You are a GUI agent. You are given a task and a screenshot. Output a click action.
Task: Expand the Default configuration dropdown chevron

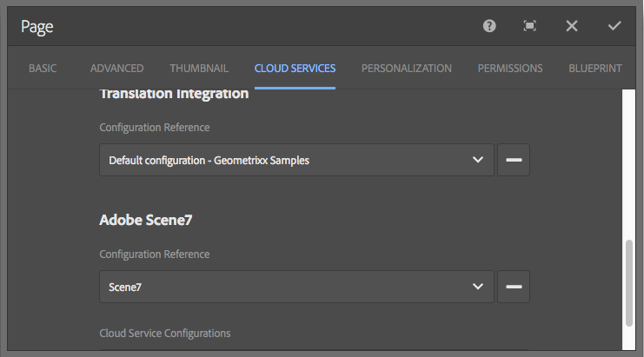pyautogui.click(x=477, y=160)
